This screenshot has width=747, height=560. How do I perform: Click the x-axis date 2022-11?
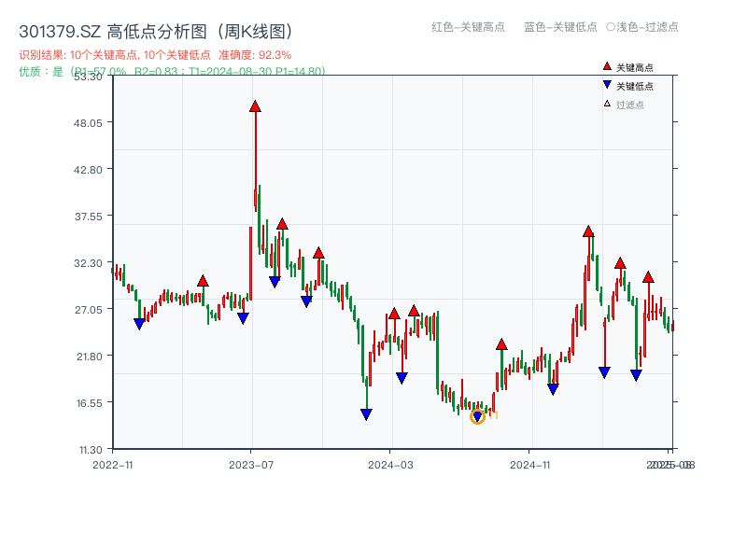[x=112, y=465]
